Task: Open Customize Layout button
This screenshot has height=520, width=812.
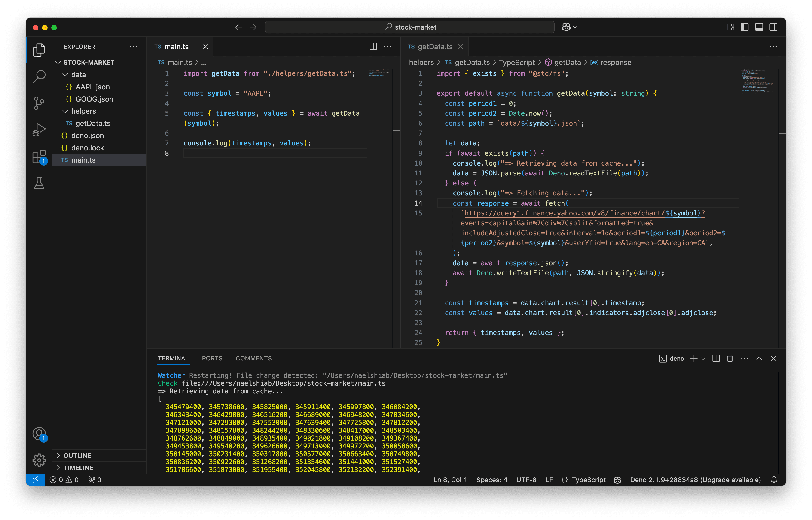Action: [730, 27]
